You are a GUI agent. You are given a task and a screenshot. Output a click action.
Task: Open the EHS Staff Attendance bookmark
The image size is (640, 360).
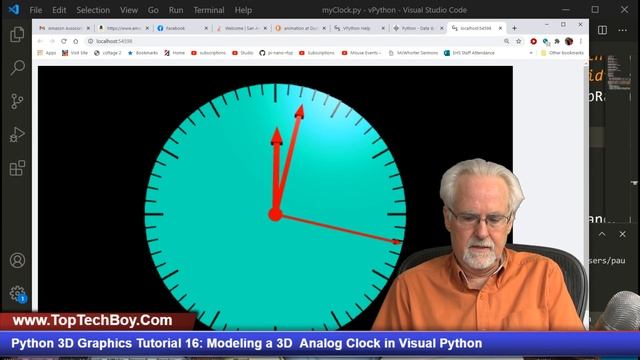469,53
